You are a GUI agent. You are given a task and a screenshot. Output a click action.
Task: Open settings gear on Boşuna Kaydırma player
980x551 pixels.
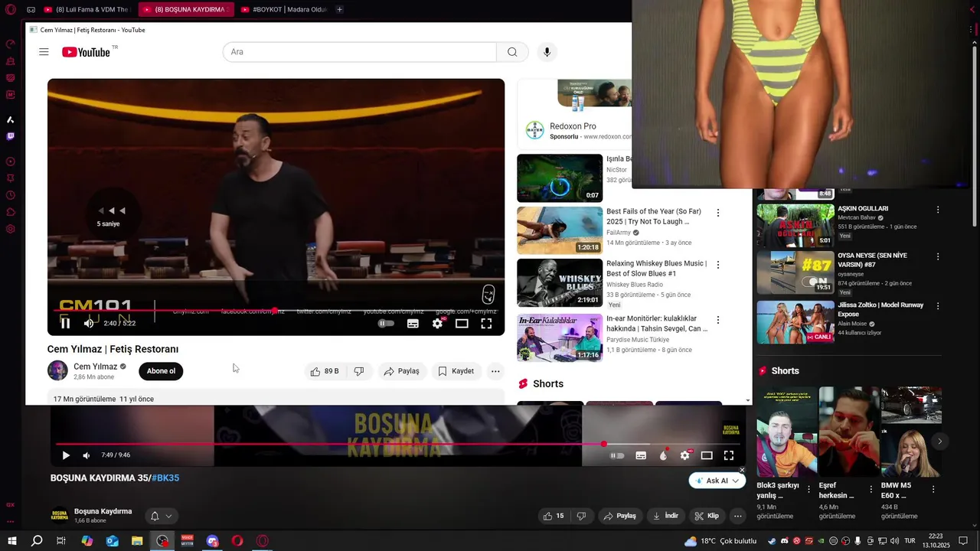pyautogui.click(x=685, y=455)
